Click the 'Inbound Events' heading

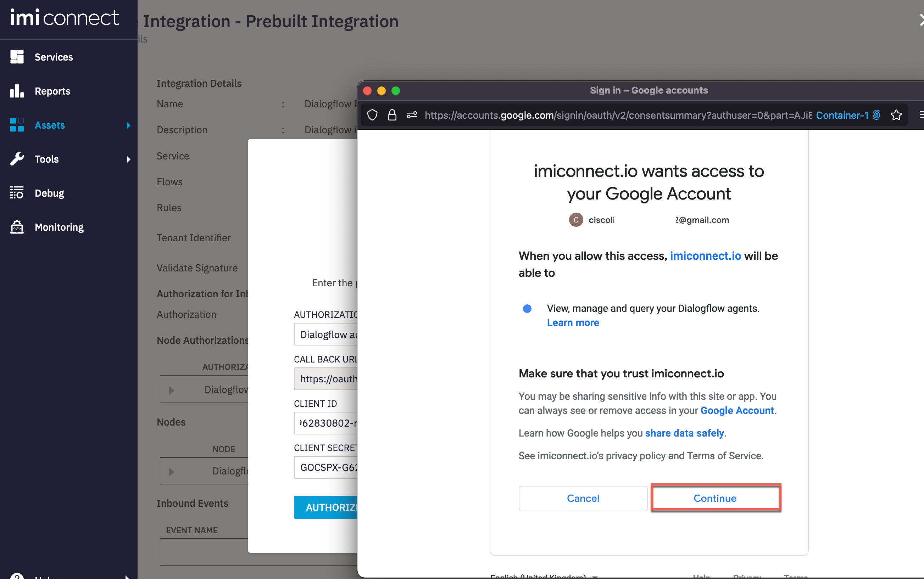192,503
